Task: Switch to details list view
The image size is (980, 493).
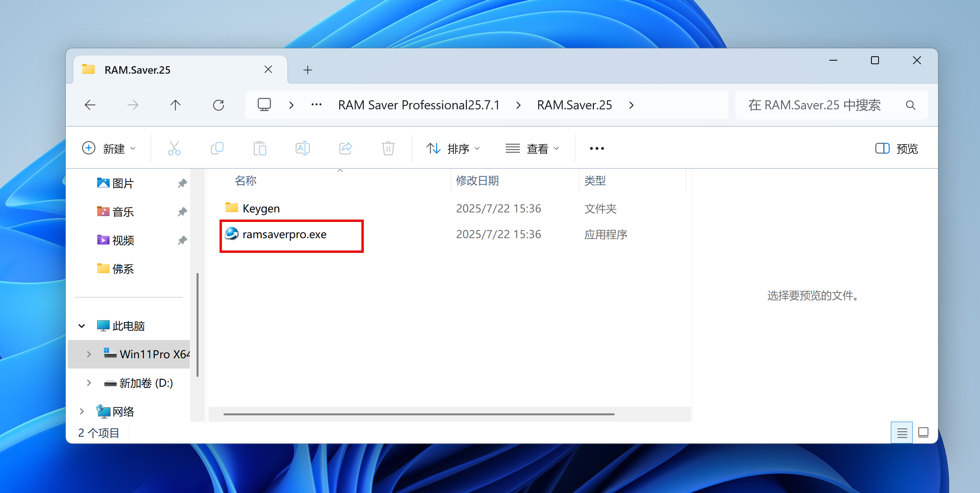Action: [x=902, y=432]
